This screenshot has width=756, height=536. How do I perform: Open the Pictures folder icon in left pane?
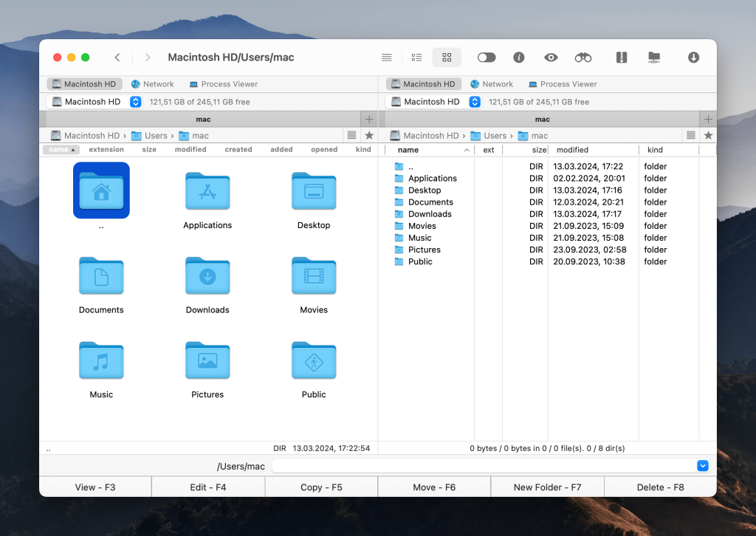coord(207,361)
